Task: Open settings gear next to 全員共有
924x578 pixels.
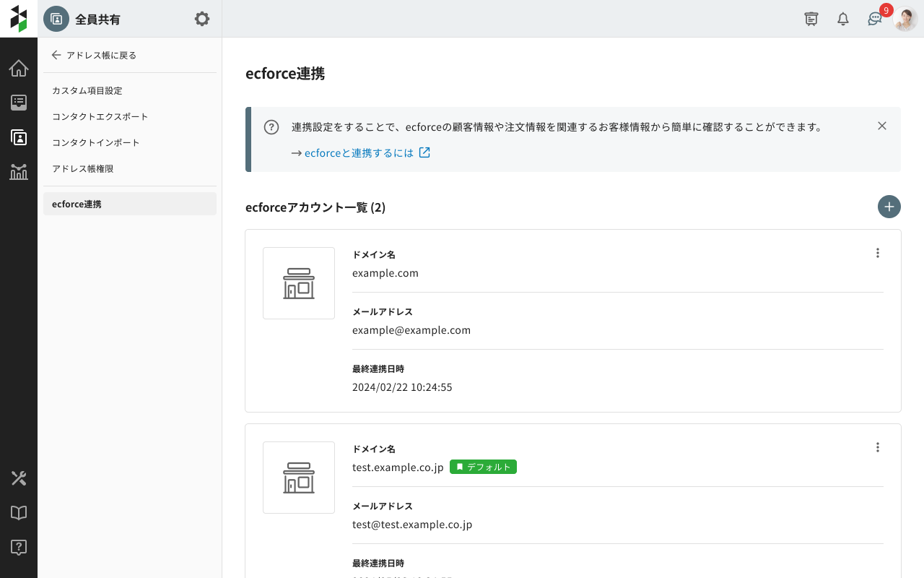Action: (202, 19)
